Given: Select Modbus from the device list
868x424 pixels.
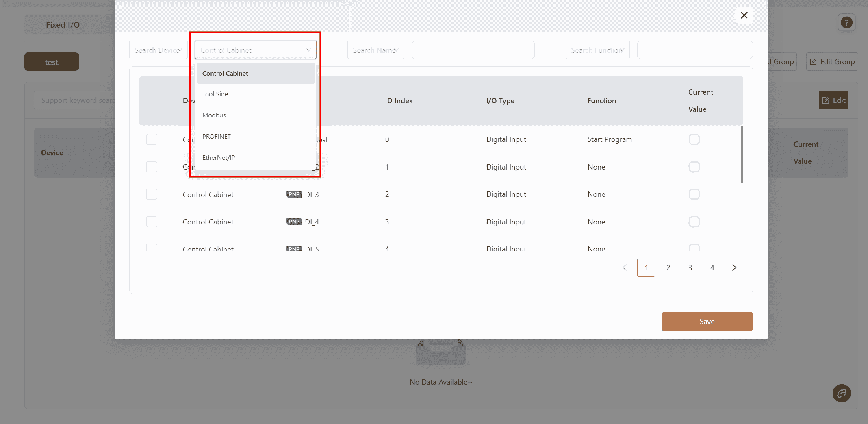Looking at the screenshot, I should click(214, 115).
